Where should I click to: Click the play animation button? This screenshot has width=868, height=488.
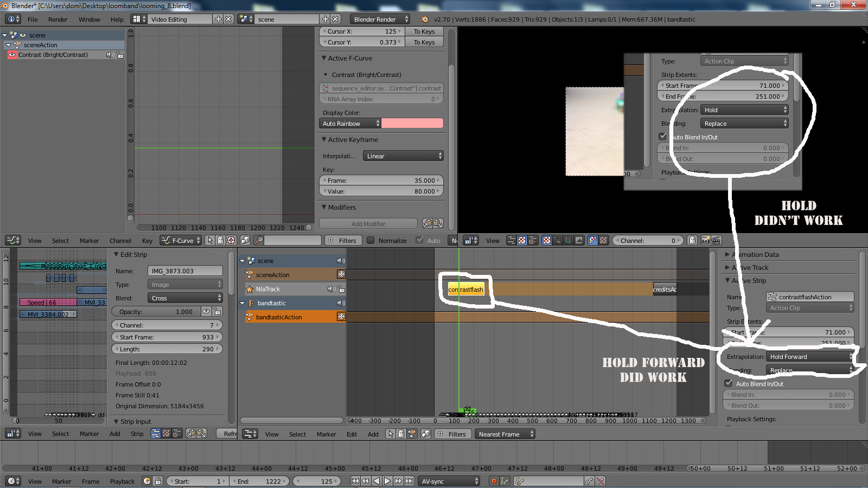[387, 481]
